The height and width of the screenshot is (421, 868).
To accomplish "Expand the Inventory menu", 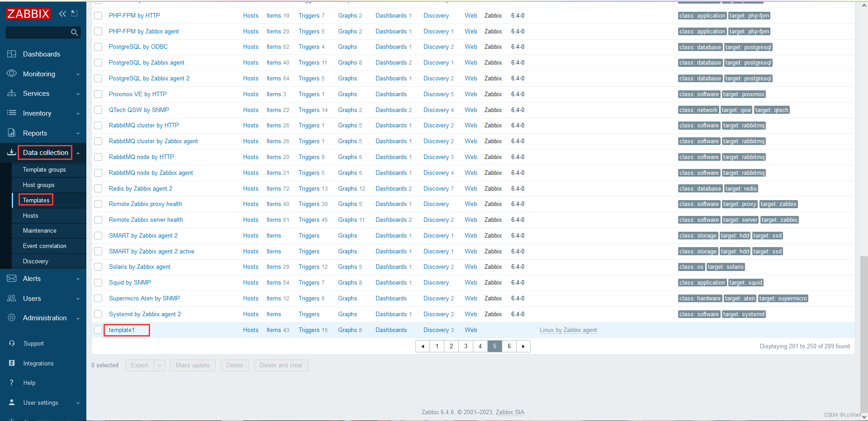I will [78, 113].
